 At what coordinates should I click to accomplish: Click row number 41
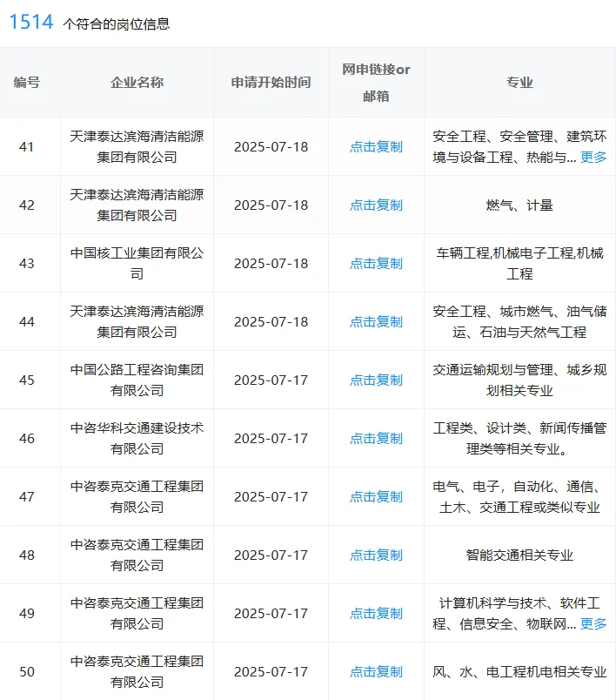27,147
